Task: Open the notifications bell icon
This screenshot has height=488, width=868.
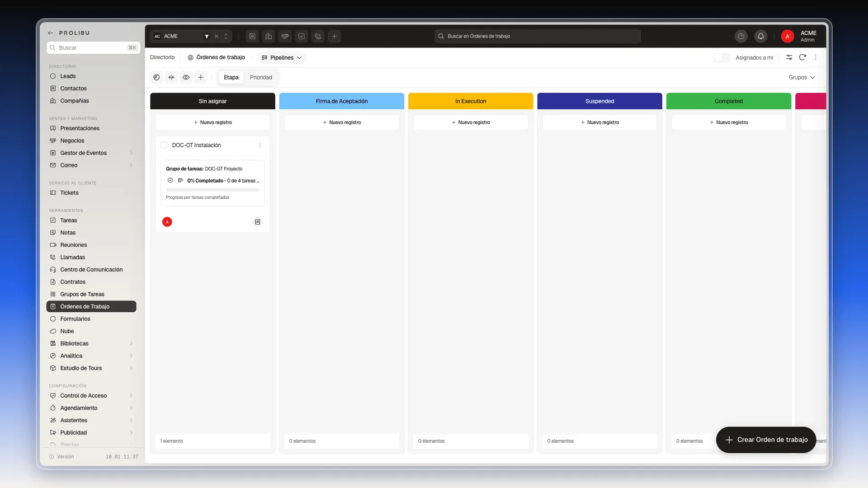Action: (761, 36)
